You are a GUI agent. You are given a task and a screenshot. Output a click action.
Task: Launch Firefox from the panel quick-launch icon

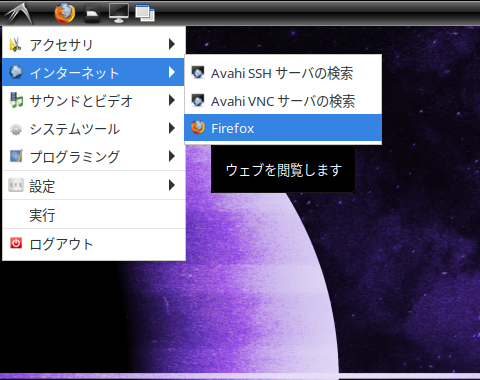point(65,13)
